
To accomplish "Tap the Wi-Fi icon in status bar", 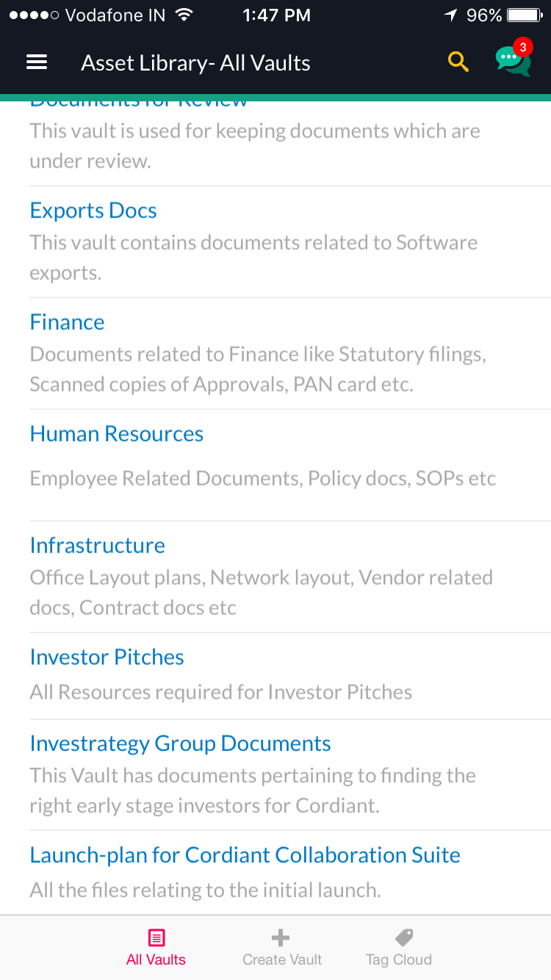I will click(184, 15).
